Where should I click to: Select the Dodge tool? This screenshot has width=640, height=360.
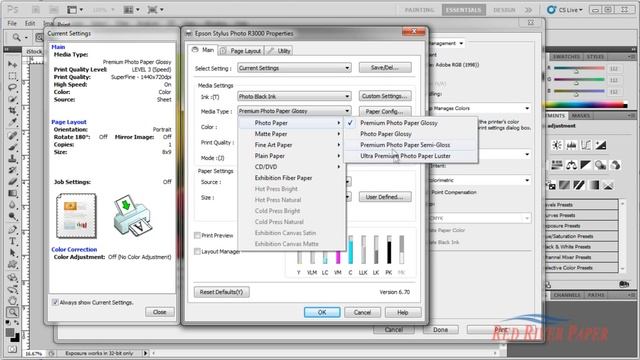pos(12,216)
